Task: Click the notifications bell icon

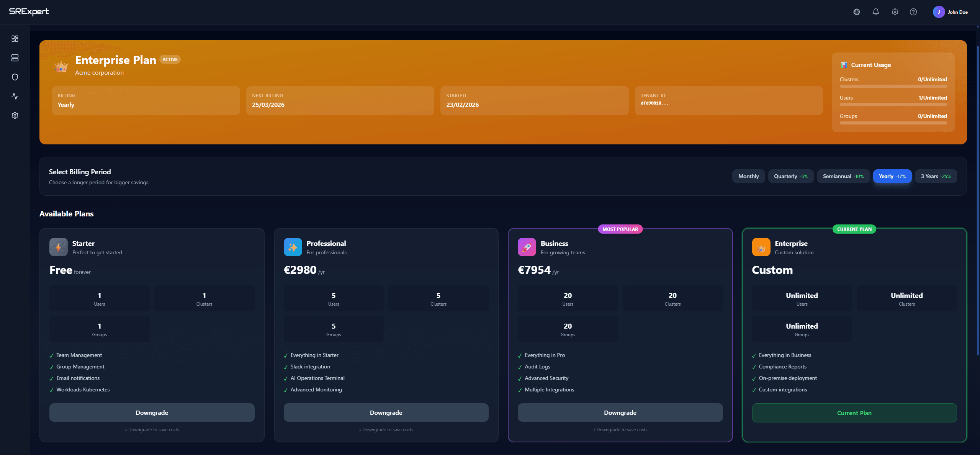Action: coord(875,12)
